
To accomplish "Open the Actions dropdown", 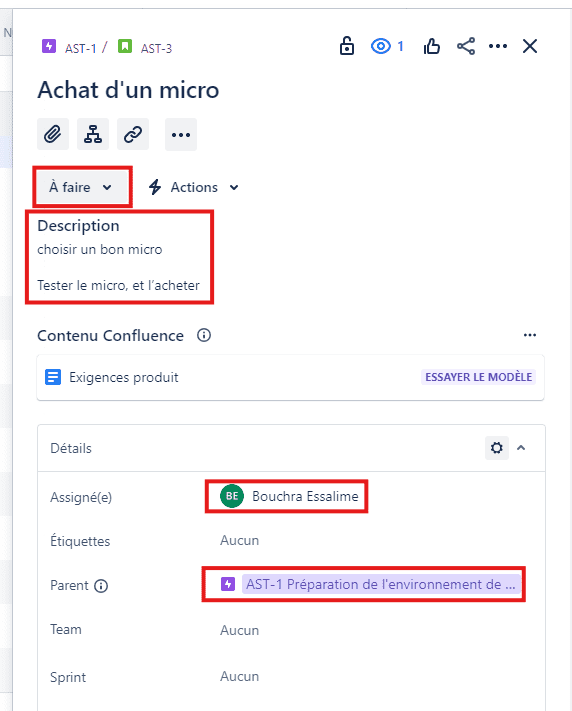I will (x=194, y=187).
